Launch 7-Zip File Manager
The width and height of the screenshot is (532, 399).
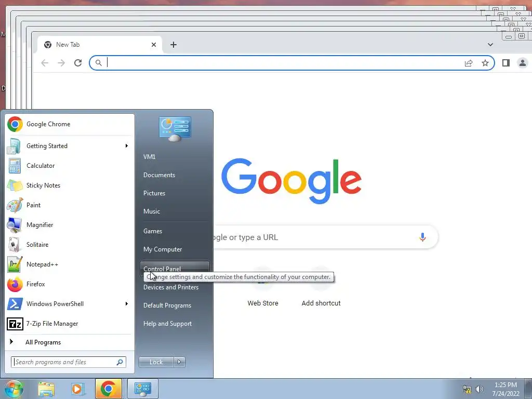(70, 324)
